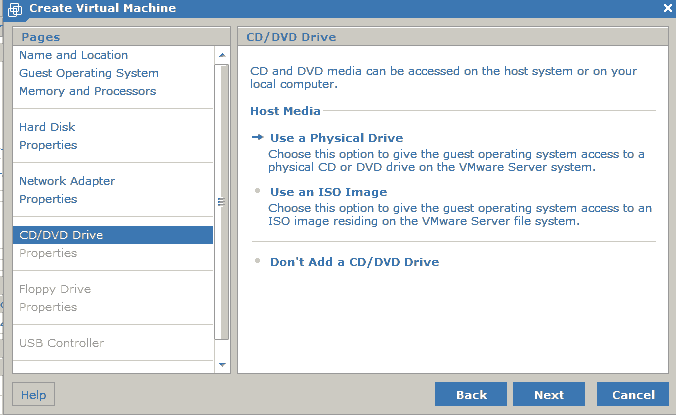Click the Host Media section heading
This screenshot has height=415, width=676.
285,111
